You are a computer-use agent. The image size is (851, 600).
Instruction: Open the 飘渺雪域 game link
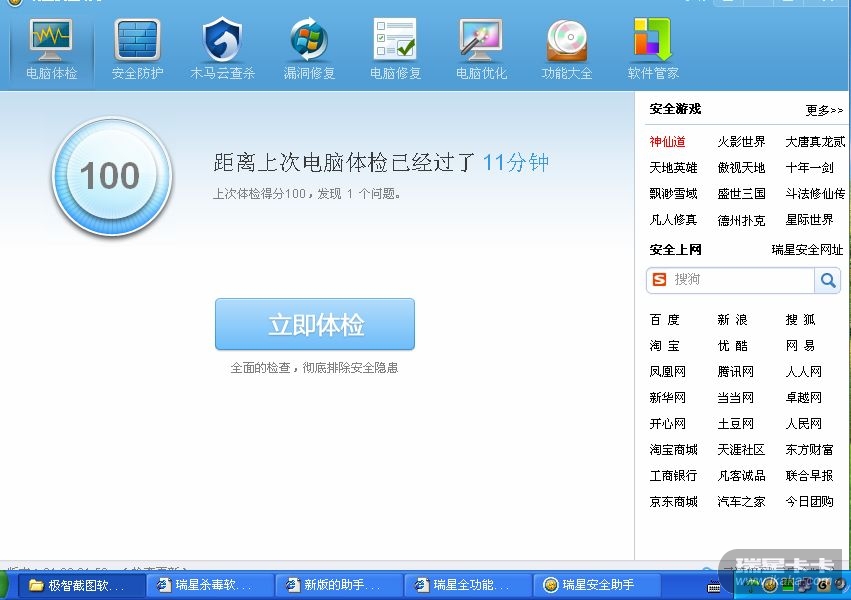pos(674,194)
